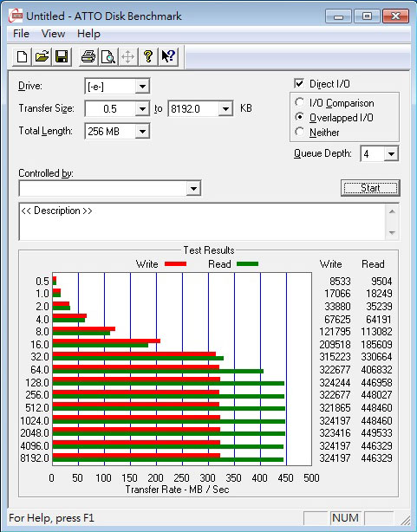Click the Description scrollbar down arrow
Image resolution: width=417 pixels, height=532 pixels.
[392, 233]
